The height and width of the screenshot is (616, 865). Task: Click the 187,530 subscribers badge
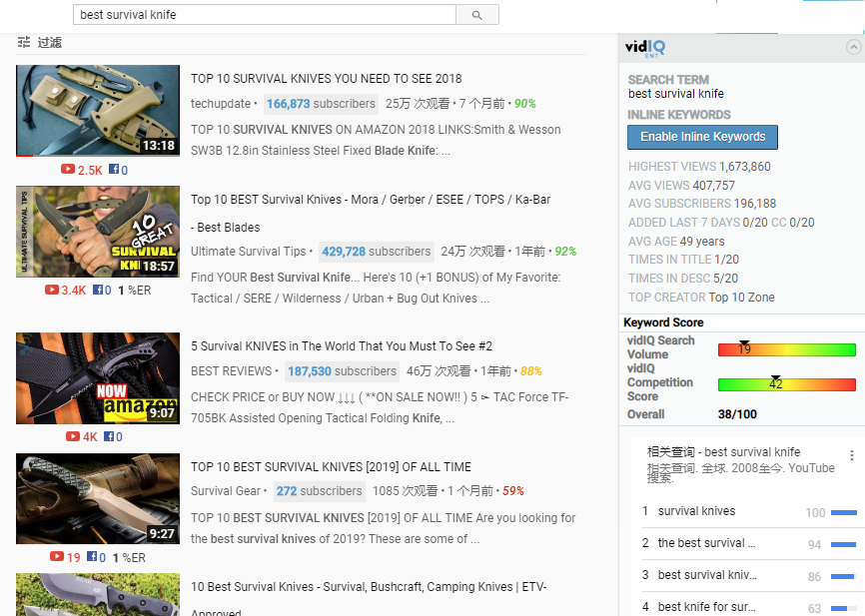tap(342, 371)
